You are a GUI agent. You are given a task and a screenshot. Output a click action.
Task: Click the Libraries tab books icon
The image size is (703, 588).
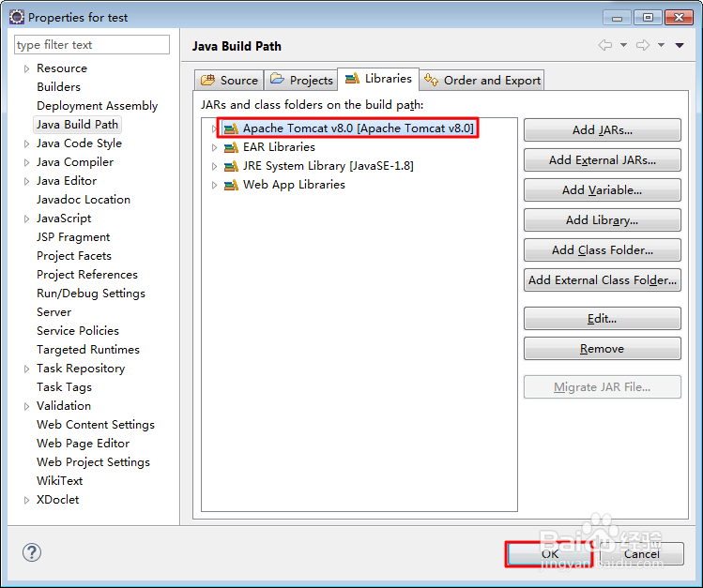pyautogui.click(x=352, y=79)
